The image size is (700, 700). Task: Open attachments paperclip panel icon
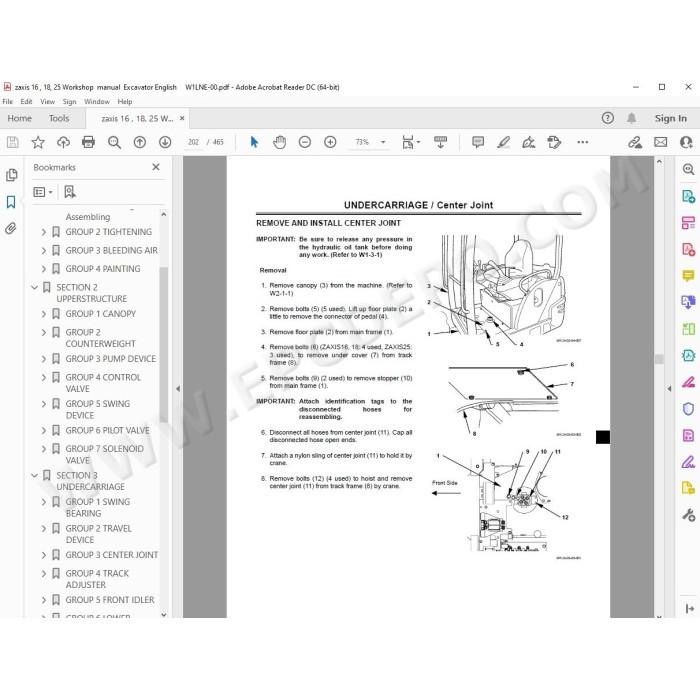click(11, 229)
